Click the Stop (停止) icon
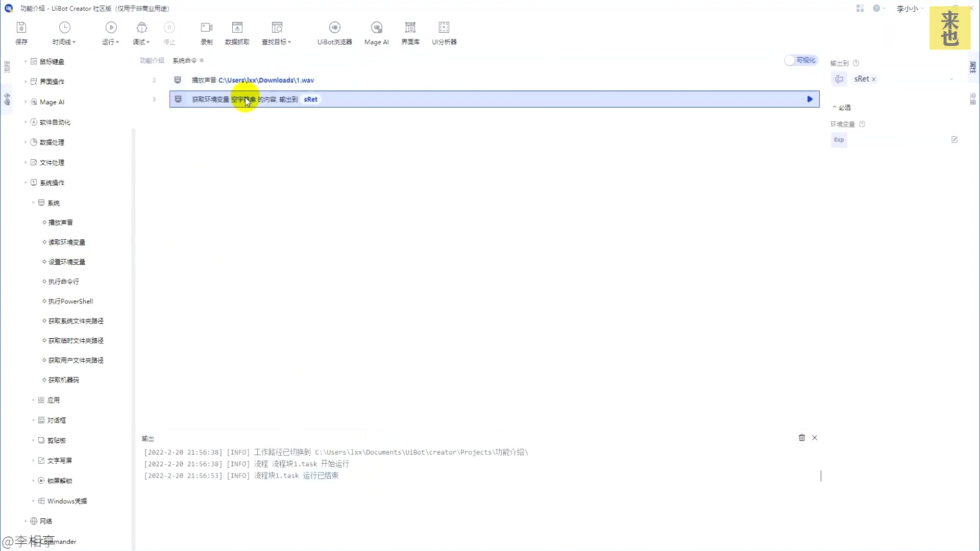This screenshot has height=551, width=980. pos(169,28)
